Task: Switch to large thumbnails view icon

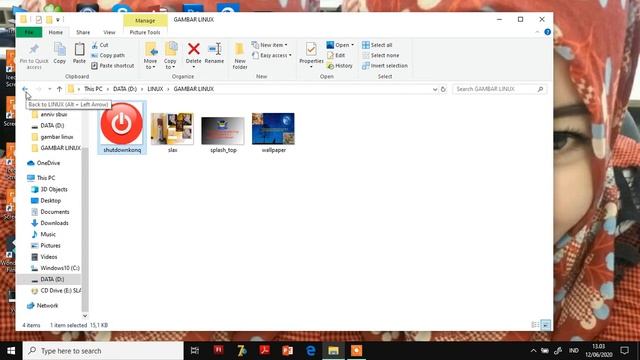Action: [546, 325]
